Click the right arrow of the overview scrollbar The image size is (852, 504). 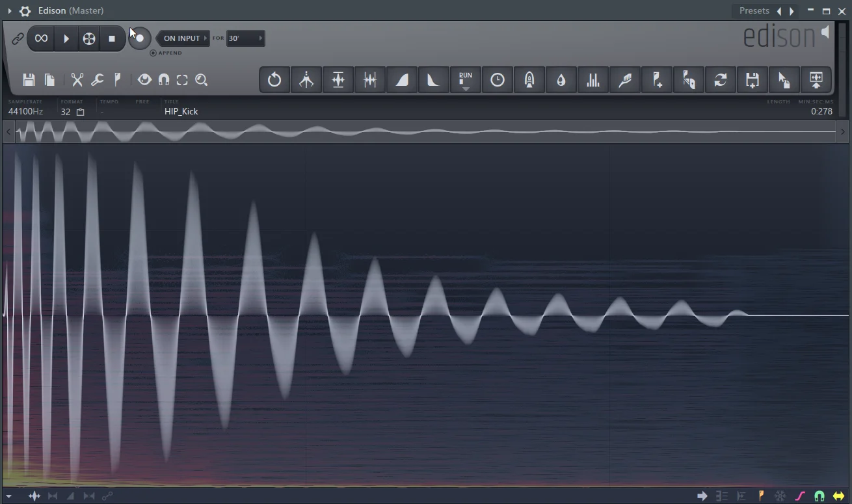(x=843, y=132)
